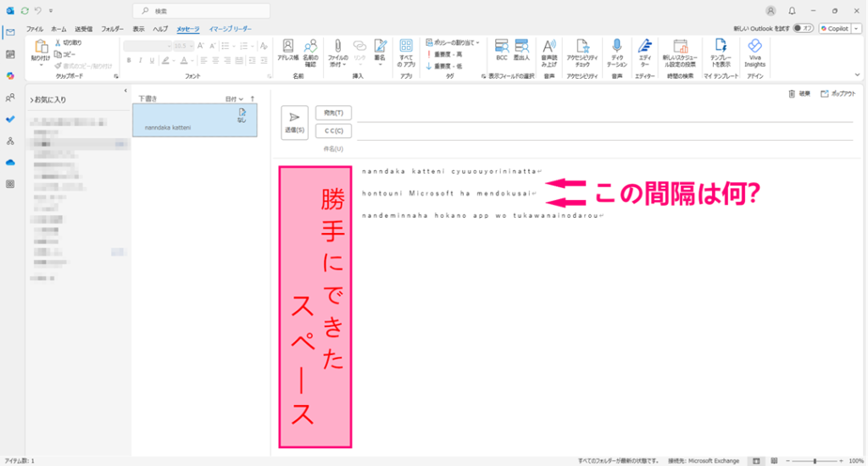868x466 pixels.
Task: Click Show Templates (テンプレートを表示) icon
Action: (x=720, y=51)
